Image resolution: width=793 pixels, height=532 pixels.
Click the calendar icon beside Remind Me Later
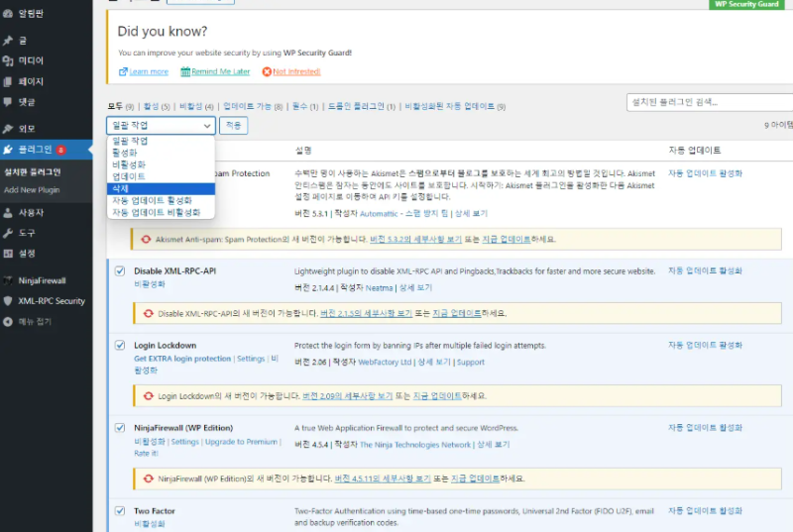(185, 71)
